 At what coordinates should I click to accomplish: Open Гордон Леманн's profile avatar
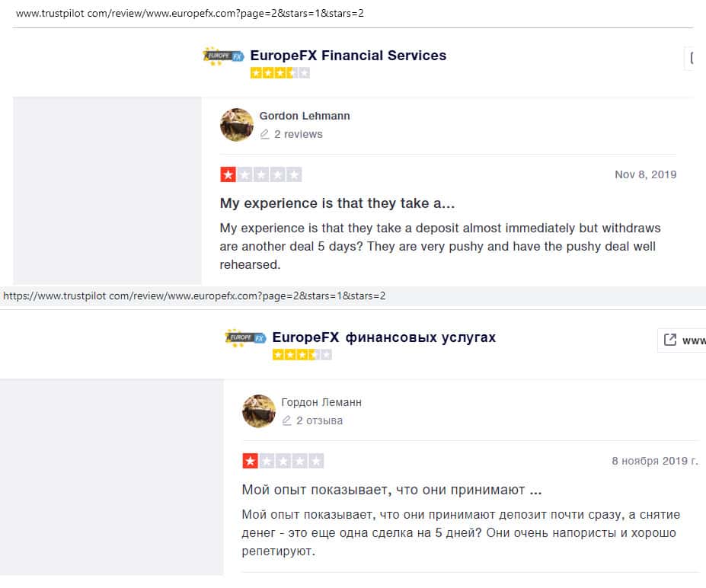(259, 411)
